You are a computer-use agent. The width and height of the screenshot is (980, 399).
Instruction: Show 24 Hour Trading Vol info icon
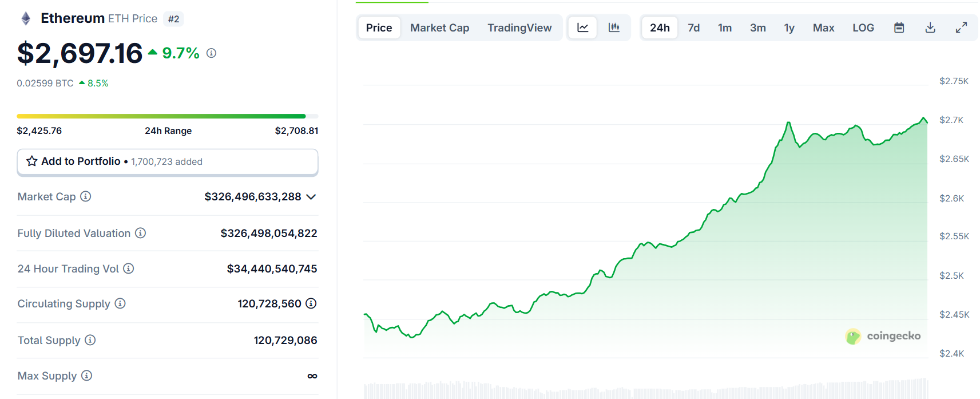point(129,268)
